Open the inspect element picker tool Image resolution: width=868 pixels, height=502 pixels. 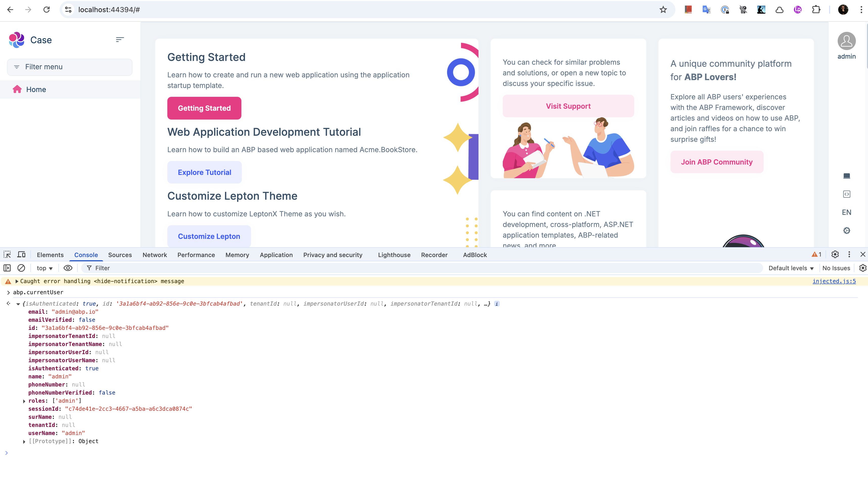point(7,255)
